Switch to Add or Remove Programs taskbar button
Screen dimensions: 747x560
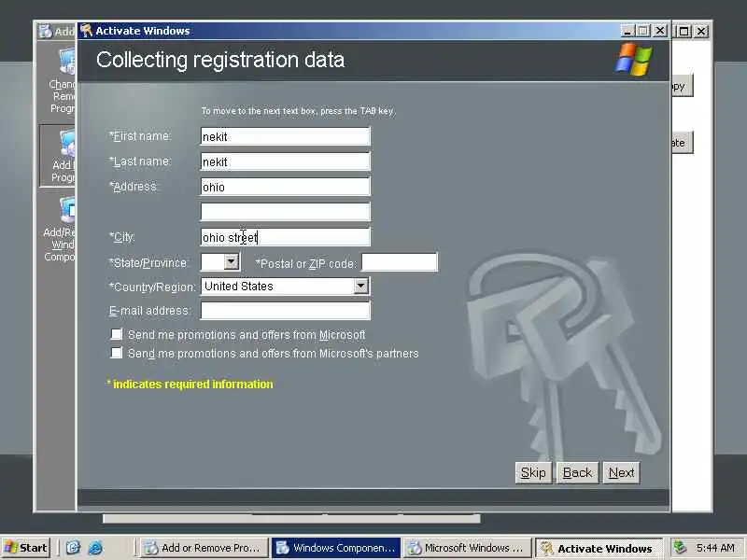[204, 548]
